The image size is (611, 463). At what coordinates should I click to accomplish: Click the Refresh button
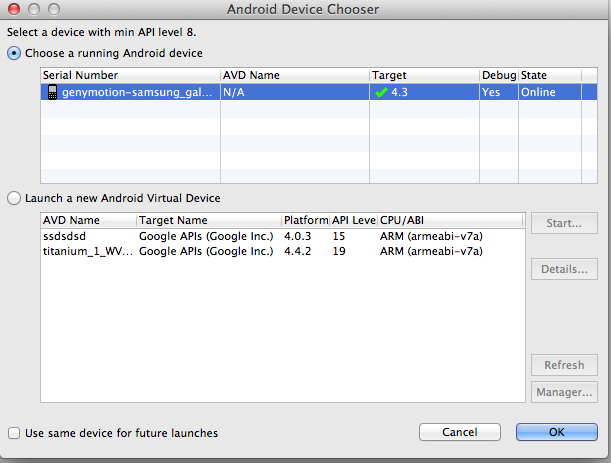pos(565,365)
